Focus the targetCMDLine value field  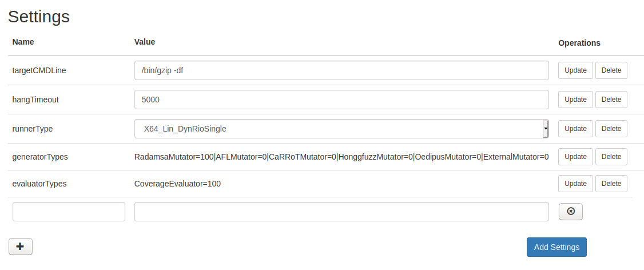coord(341,70)
